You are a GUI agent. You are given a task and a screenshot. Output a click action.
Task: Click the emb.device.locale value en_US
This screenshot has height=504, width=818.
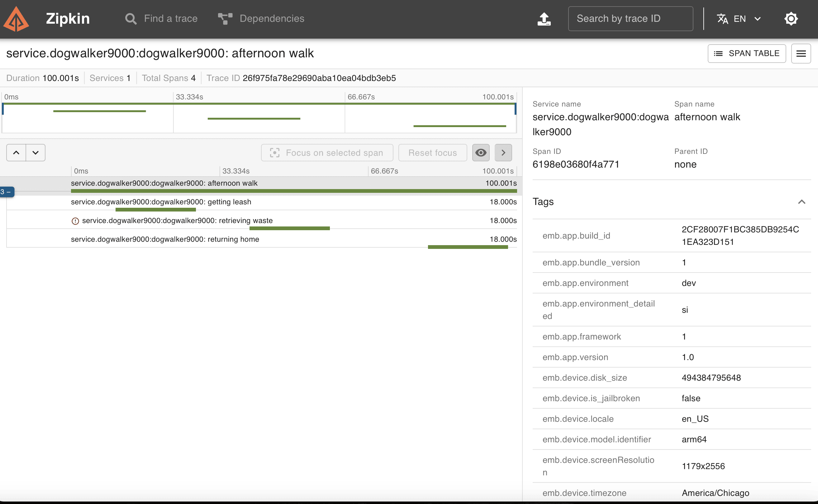(x=695, y=419)
